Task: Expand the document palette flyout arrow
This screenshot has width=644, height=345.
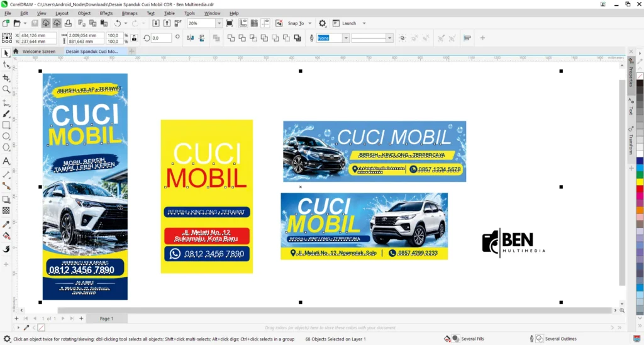Action: (x=18, y=328)
